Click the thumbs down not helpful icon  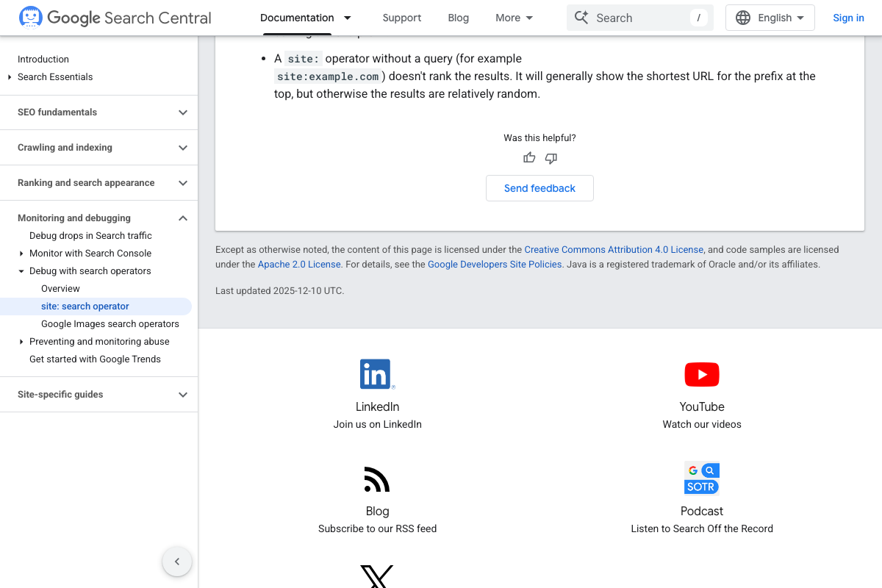coord(551,158)
